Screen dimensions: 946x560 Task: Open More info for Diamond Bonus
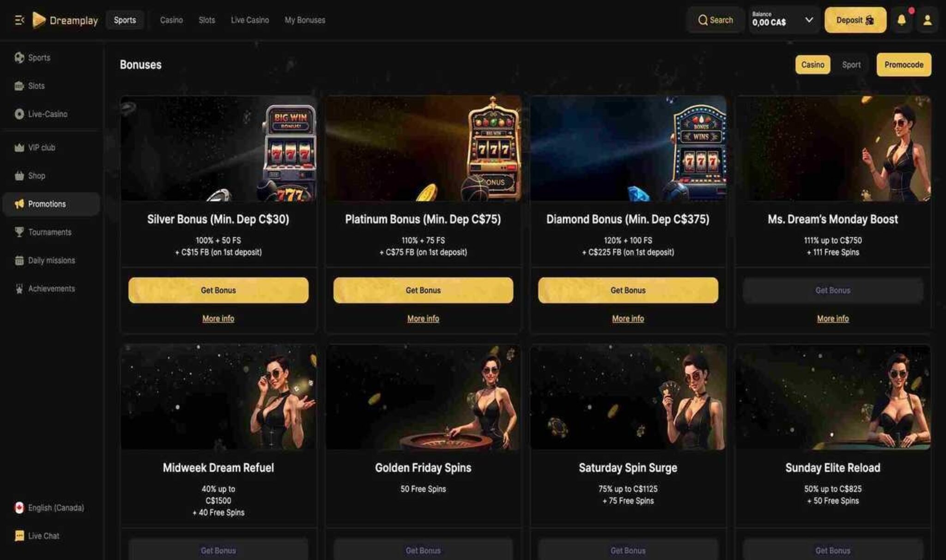(628, 319)
